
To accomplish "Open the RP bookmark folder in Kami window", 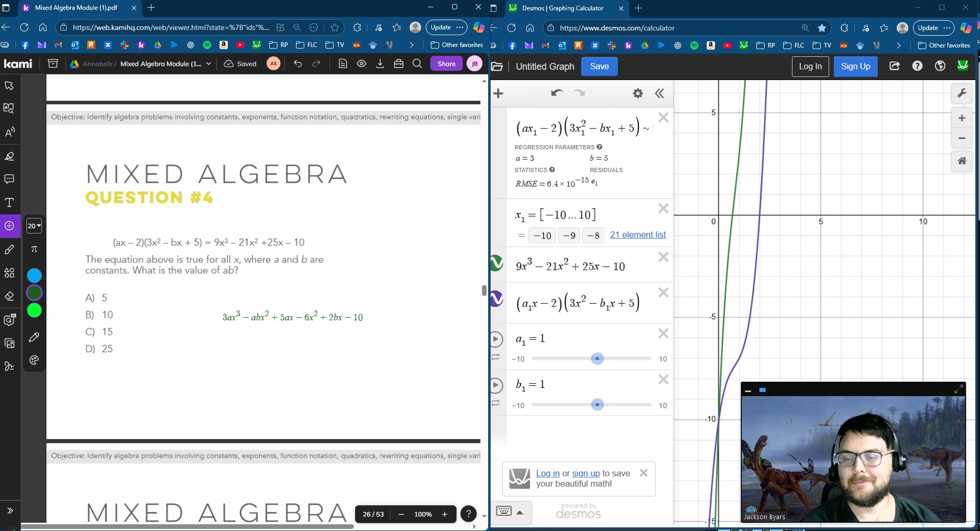I will [279, 45].
